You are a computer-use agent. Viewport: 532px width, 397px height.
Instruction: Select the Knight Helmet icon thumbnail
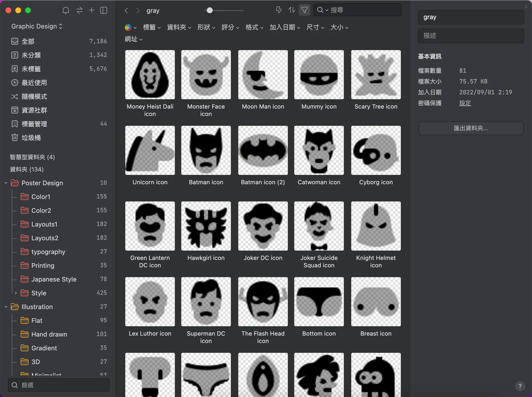[376, 226]
